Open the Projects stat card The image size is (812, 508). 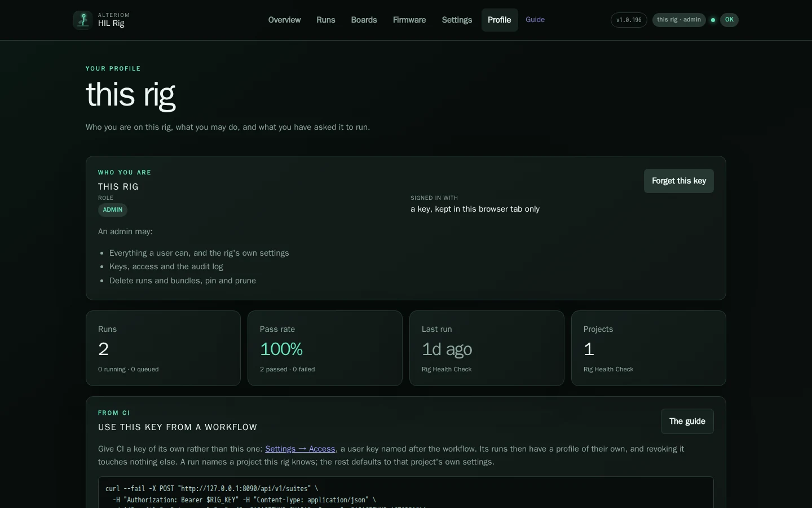[648, 348]
